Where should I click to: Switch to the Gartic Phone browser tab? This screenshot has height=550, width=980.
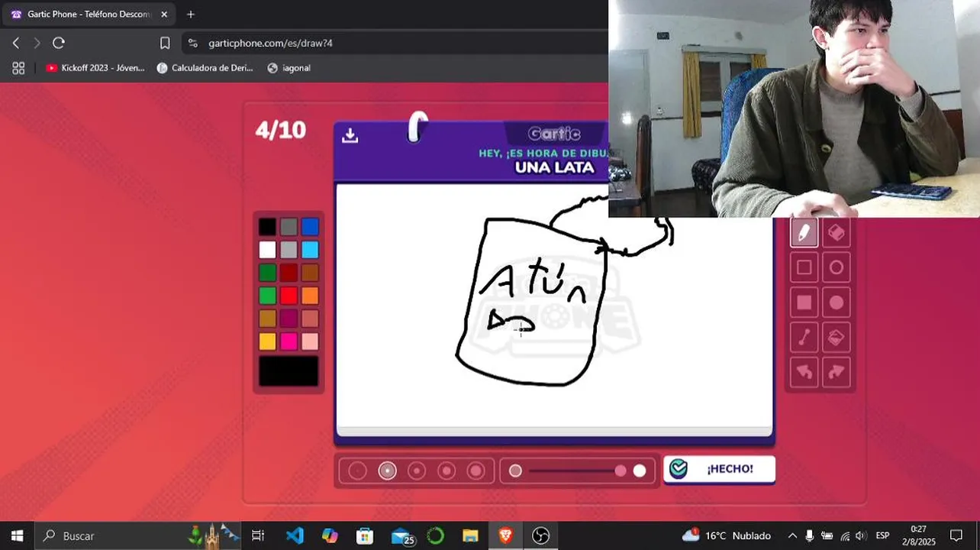click(89, 15)
